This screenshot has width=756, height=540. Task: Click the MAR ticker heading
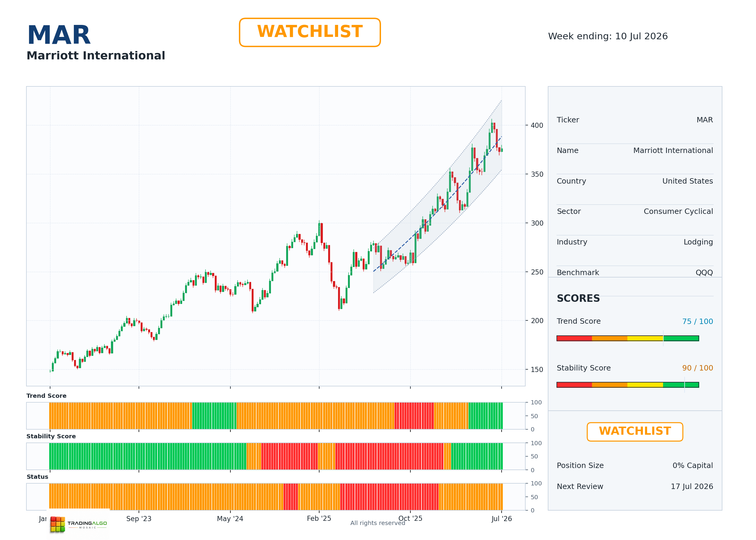(x=59, y=35)
